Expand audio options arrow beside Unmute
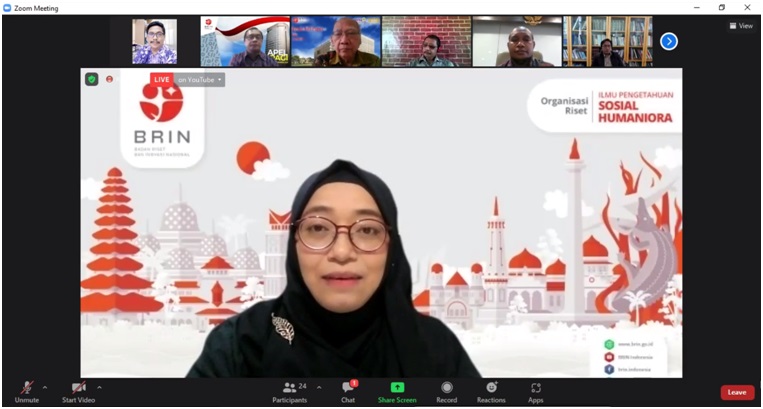Image resolution: width=763 pixels, height=409 pixels. tap(45, 387)
